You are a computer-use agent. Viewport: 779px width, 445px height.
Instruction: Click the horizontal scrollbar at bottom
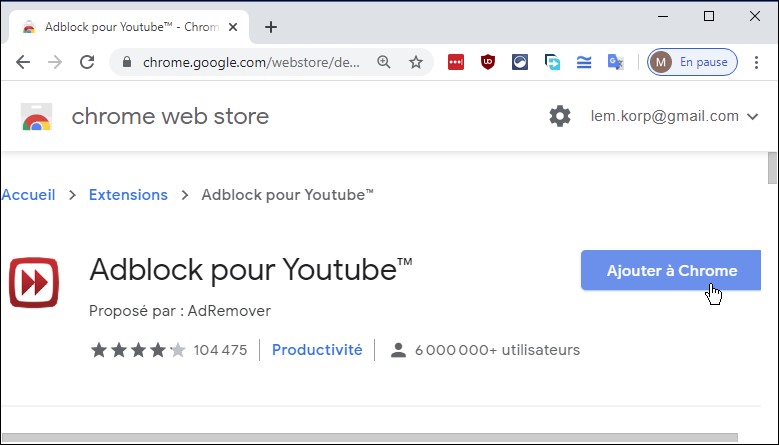[369, 438]
